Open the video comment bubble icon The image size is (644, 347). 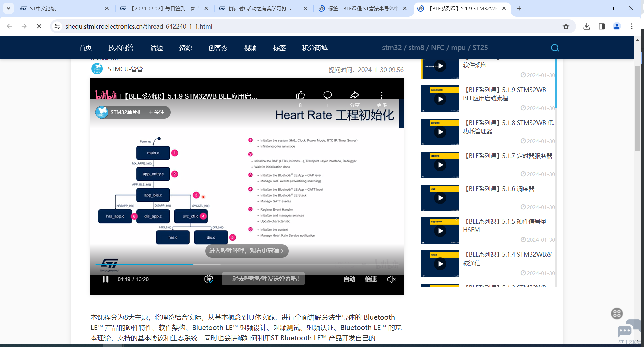click(x=328, y=96)
